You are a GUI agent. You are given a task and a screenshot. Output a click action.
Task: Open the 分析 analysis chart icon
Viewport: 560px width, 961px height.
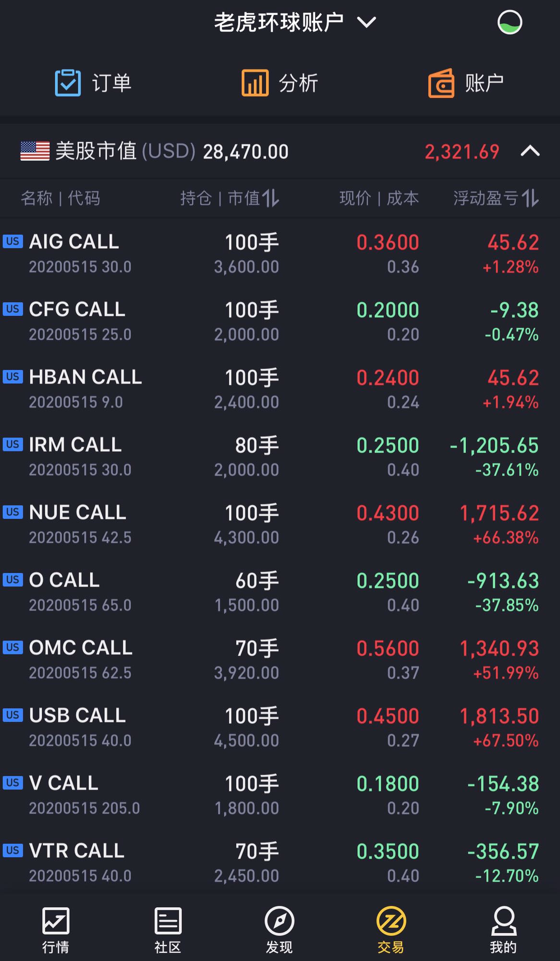255,83
